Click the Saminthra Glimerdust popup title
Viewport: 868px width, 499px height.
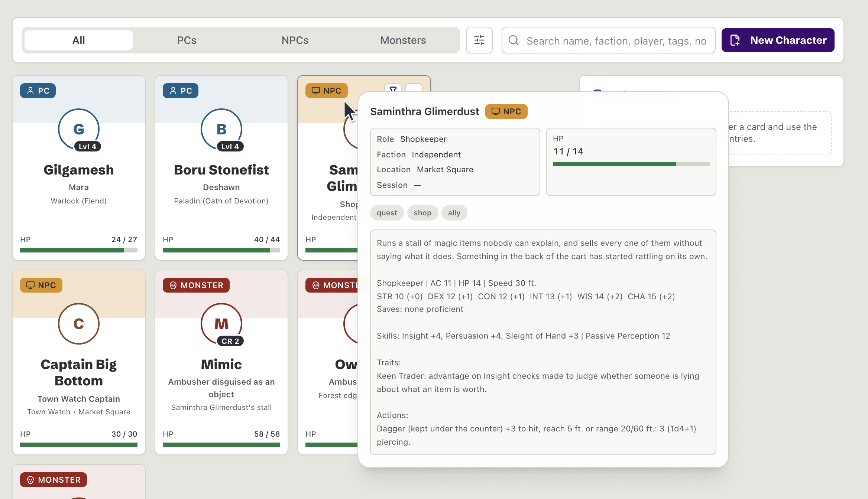pyautogui.click(x=425, y=111)
